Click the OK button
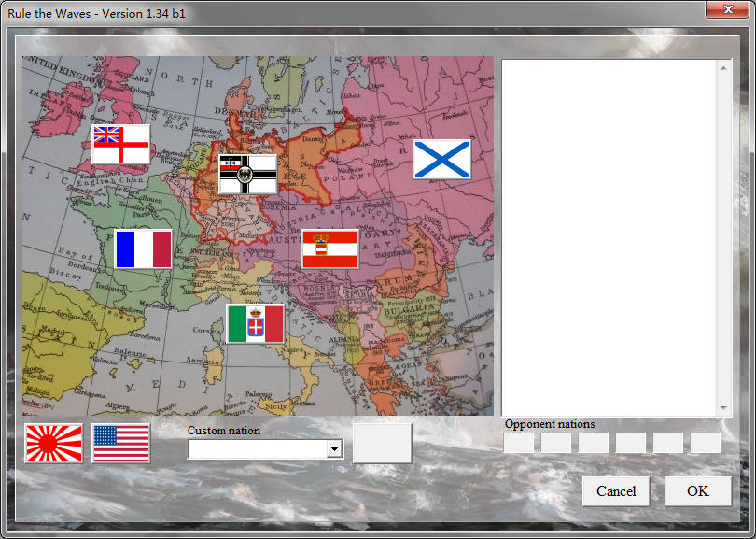 click(x=698, y=491)
